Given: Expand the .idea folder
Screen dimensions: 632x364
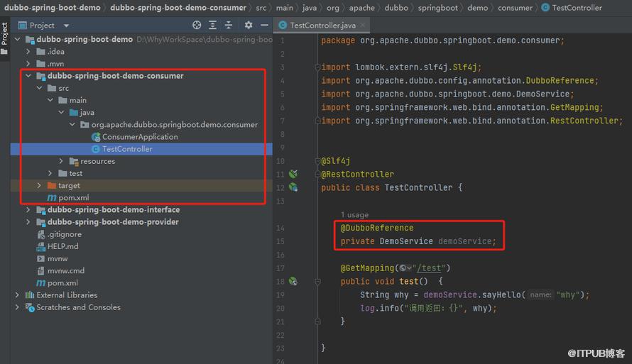Looking at the screenshot, I should [28, 52].
